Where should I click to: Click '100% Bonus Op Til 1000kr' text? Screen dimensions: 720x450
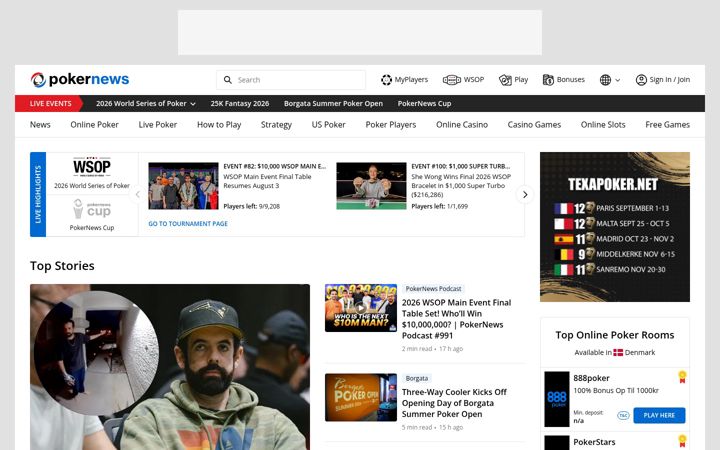616,391
